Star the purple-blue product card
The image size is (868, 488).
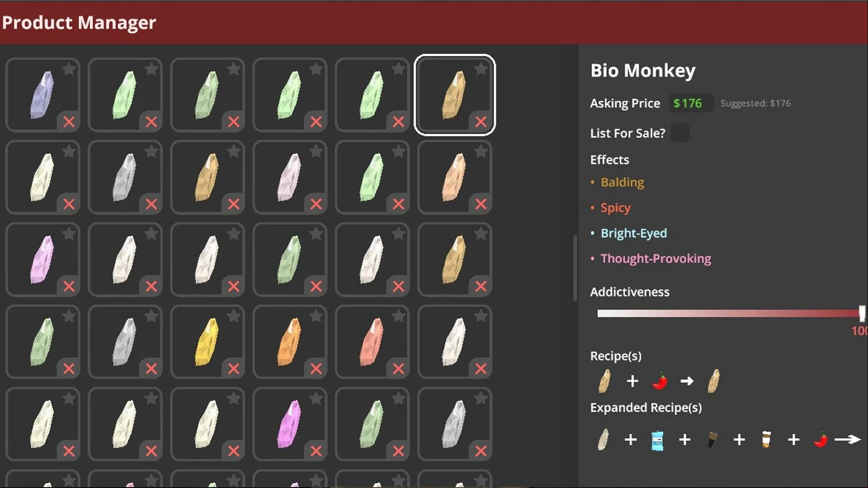point(69,69)
